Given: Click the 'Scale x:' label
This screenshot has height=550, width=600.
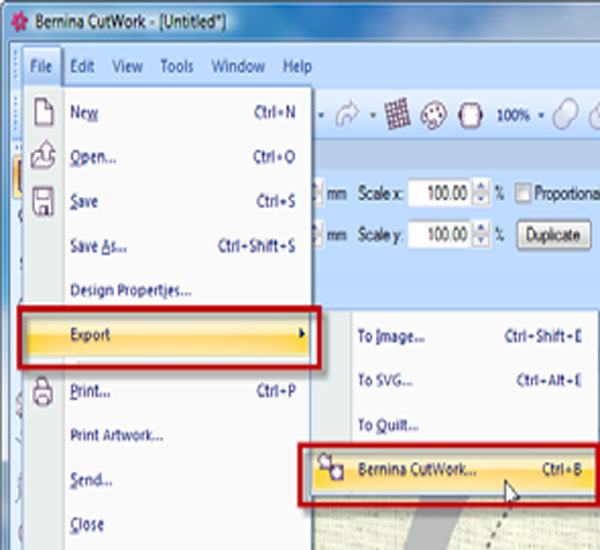Looking at the screenshot, I should click(380, 193).
